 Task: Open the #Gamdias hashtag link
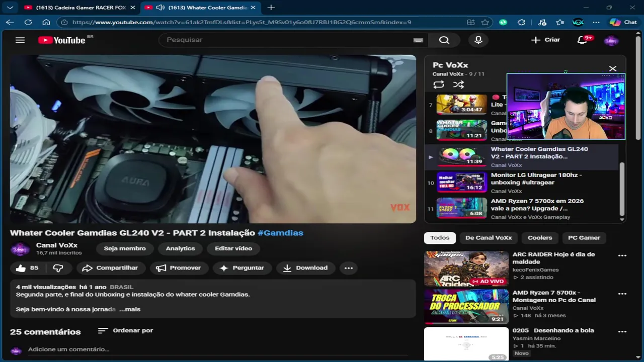pyautogui.click(x=280, y=233)
